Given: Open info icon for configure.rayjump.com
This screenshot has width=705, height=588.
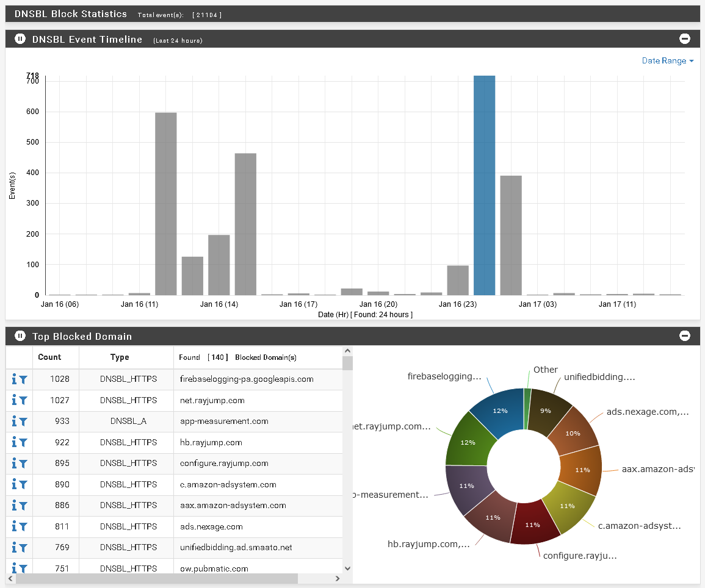Looking at the screenshot, I should [x=14, y=463].
